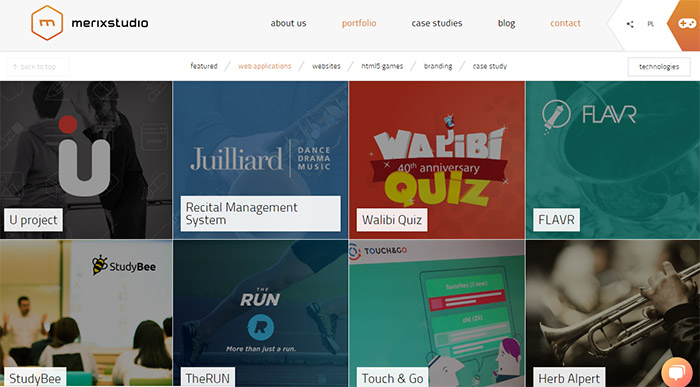Screen dimensions: 700x387
Task: Click the U project label
Action: (x=33, y=220)
